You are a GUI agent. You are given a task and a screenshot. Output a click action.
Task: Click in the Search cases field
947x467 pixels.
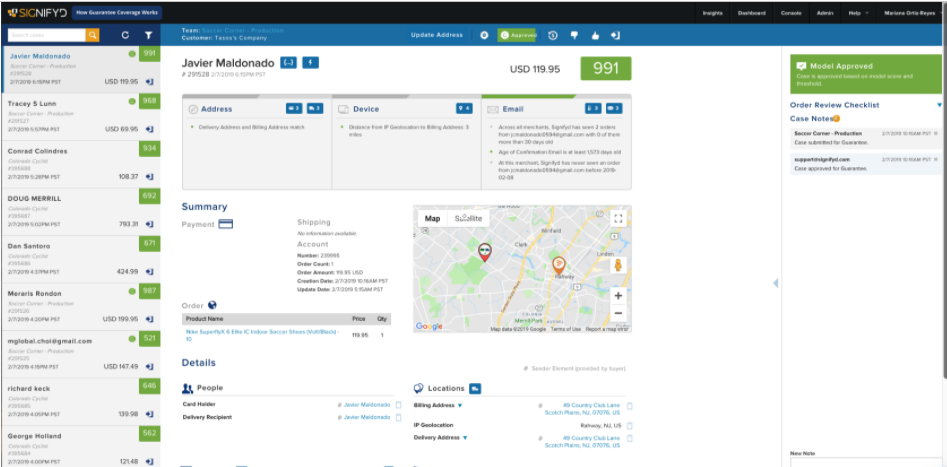pos(47,35)
